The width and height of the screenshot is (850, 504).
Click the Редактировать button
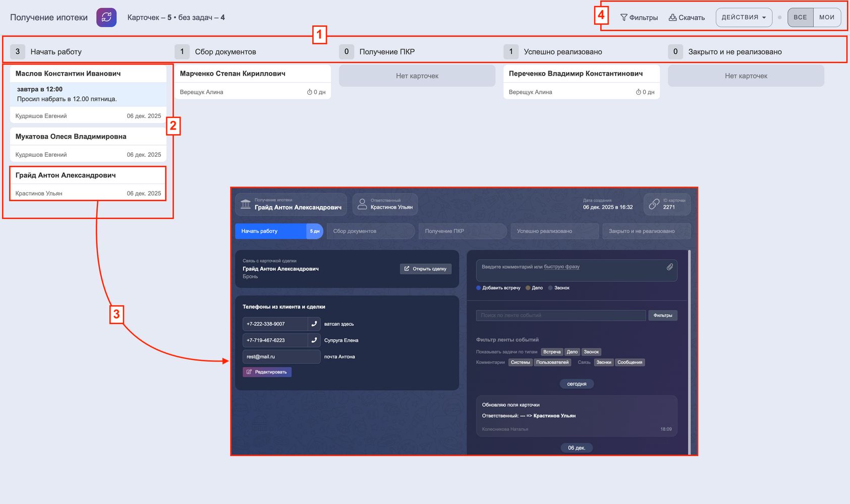click(267, 372)
